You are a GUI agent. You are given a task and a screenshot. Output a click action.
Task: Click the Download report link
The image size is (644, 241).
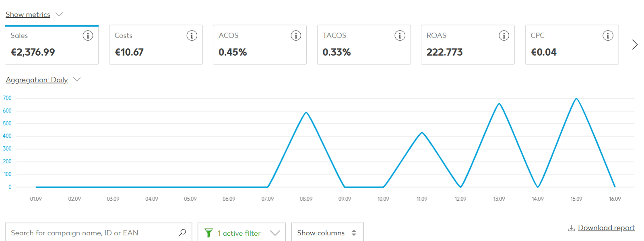click(x=606, y=228)
